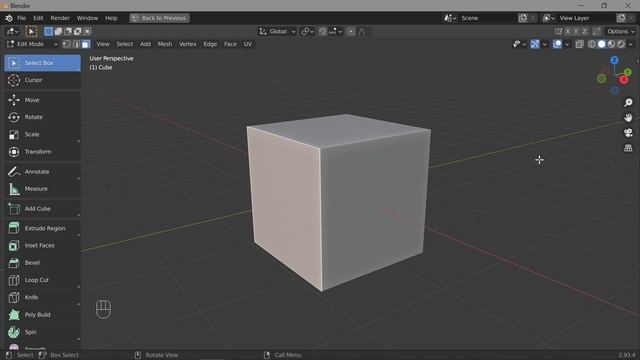Open the Vertex menu in viewport header

pyautogui.click(x=188, y=44)
